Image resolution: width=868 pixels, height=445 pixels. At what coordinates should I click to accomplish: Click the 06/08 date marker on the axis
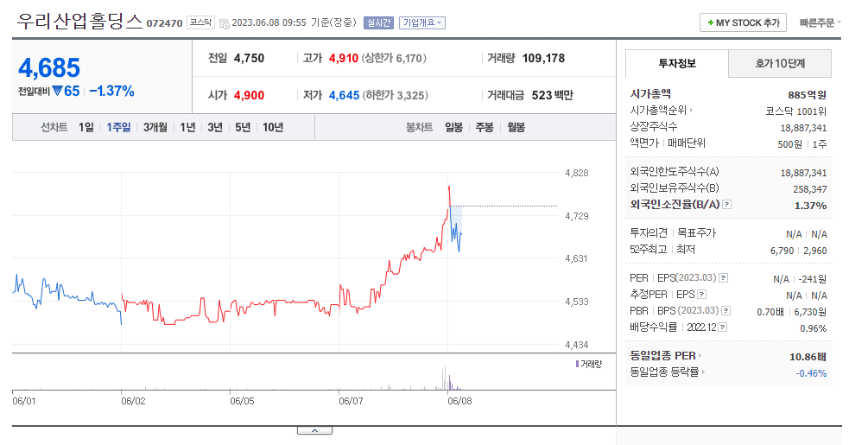click(x=459, y=401)
